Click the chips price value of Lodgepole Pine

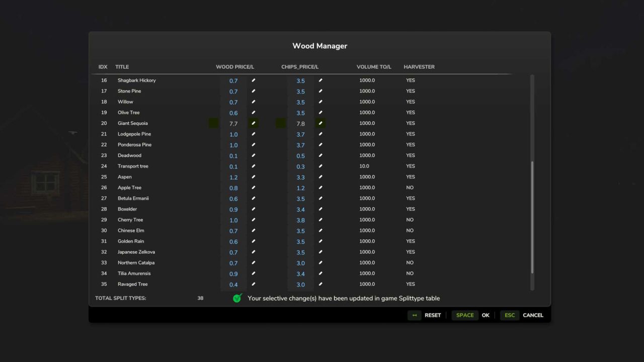(x=300, y=134)
